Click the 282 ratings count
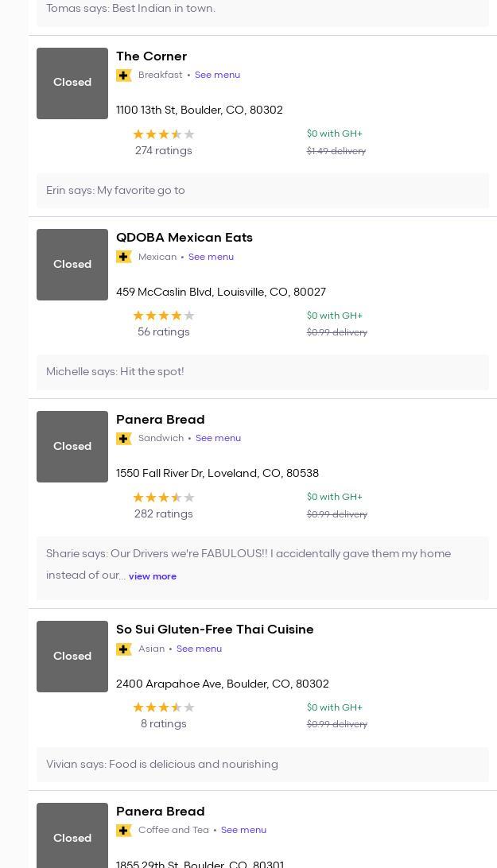The image size is (497, 868). point(163,514)
